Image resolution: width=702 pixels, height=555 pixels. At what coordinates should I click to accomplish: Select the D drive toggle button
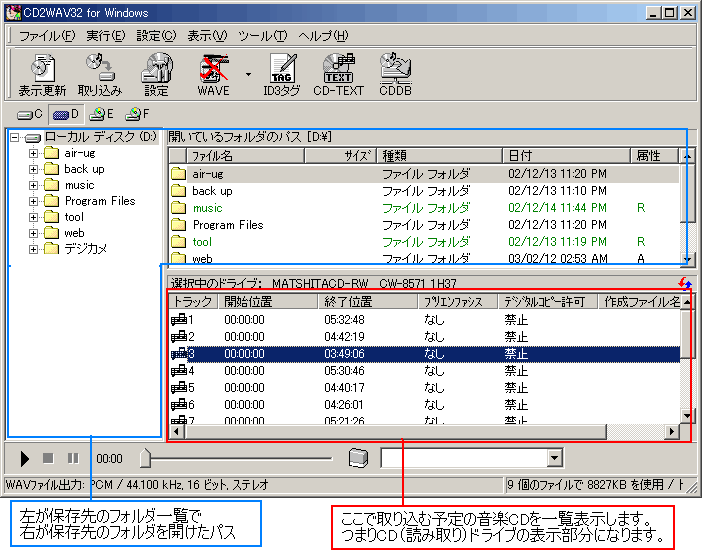(x=66, y=114)
